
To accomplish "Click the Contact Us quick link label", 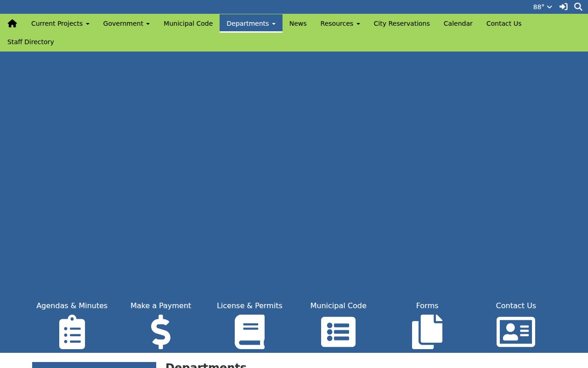I will pyautogui.click(x=516, y=305).
